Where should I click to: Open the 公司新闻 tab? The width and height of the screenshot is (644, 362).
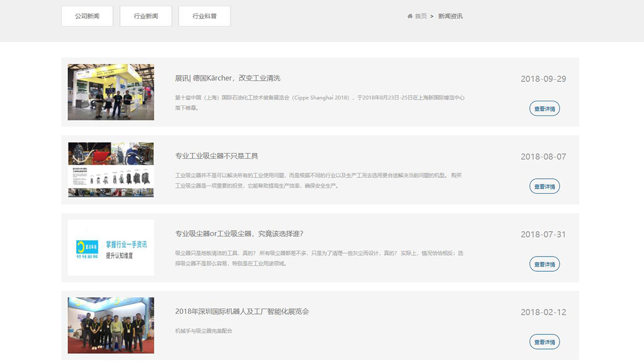point(87,16)
